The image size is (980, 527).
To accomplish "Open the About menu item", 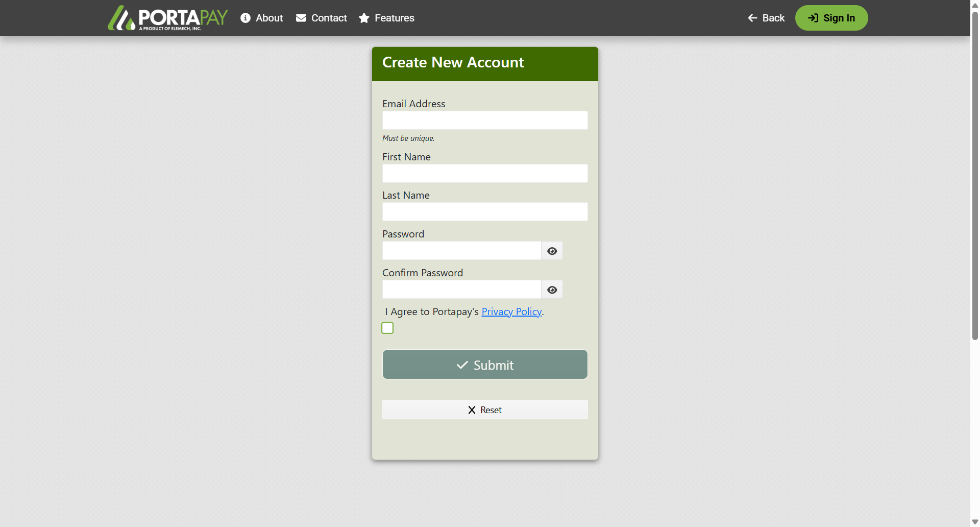I will pyautogui.click(x=269, y=18).
